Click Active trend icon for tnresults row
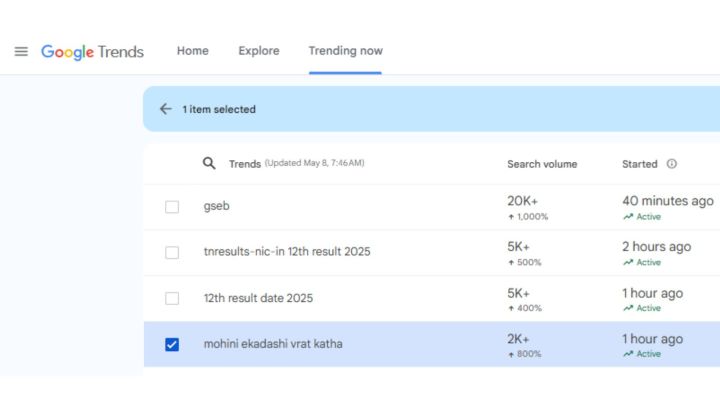 [627, 263]
